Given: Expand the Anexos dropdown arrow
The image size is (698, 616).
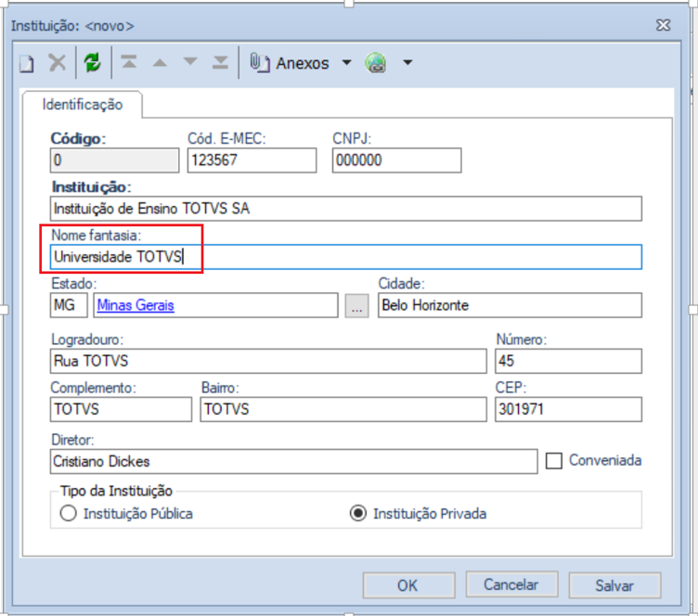Looking at the screenshot, I should pos(347,63).
